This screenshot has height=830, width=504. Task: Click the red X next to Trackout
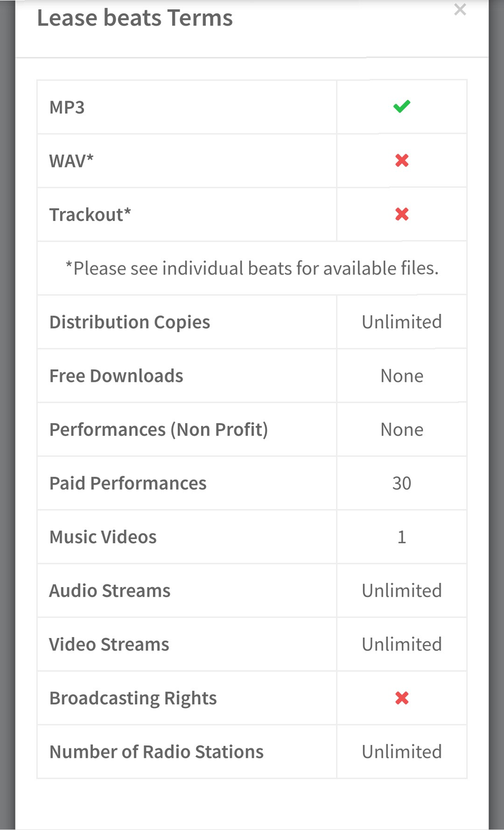402,214
